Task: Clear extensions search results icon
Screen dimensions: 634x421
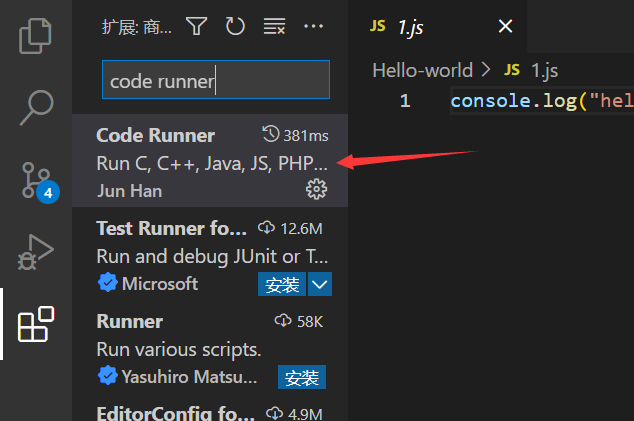Action: 275,26
